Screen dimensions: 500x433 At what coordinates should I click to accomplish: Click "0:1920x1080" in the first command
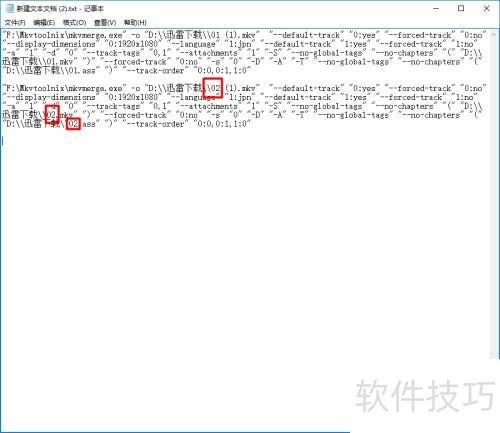click(133, 44)
